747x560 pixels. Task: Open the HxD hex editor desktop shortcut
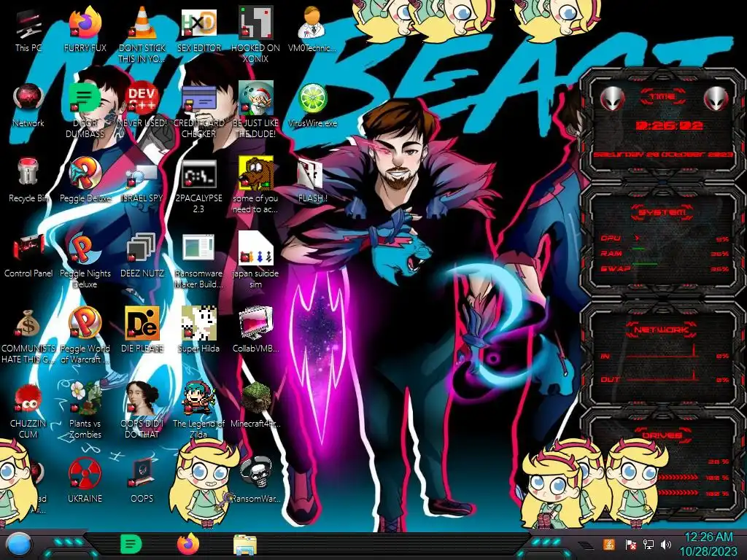pos(198,29)
